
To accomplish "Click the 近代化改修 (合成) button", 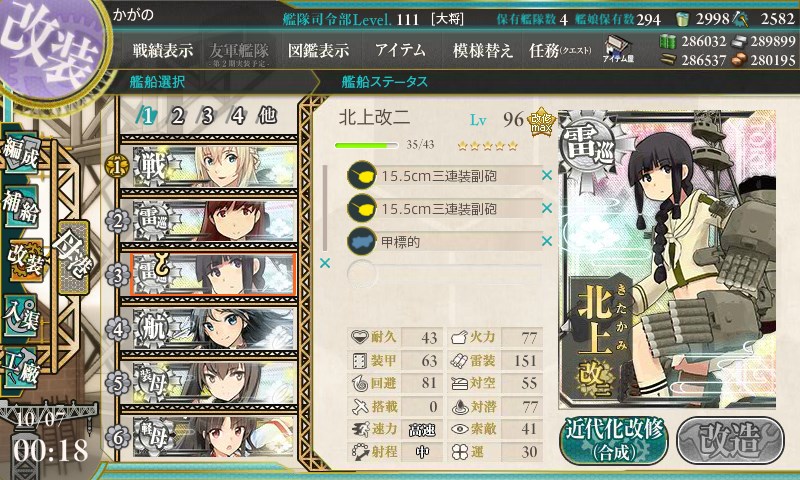I will (614, 440).
